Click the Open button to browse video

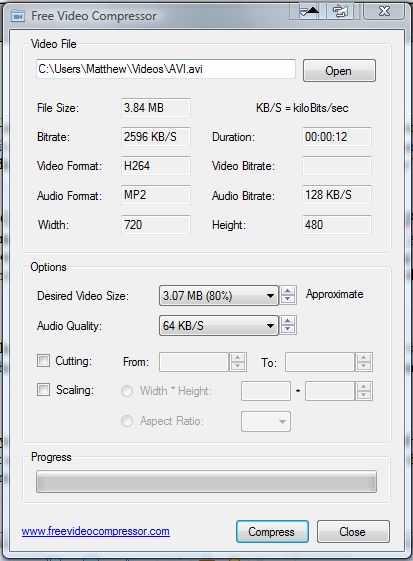click(339, 70)
